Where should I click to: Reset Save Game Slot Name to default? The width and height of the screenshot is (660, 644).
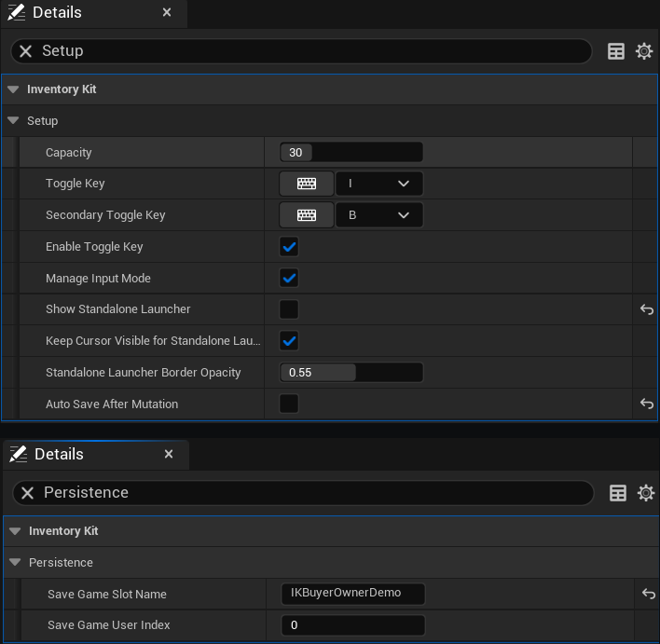(648, 594)
